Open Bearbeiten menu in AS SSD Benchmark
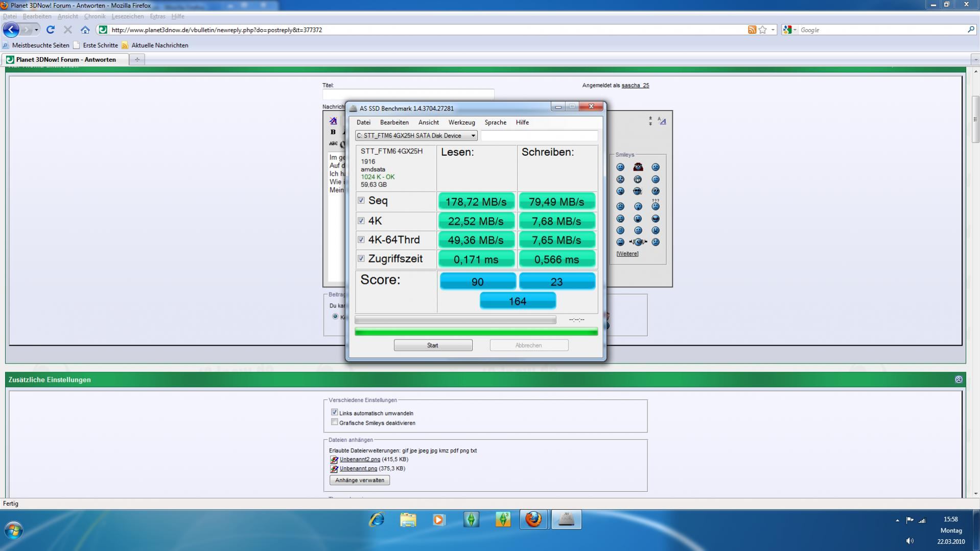The height and width of the screenshot is (551, 980). (394, 123)
